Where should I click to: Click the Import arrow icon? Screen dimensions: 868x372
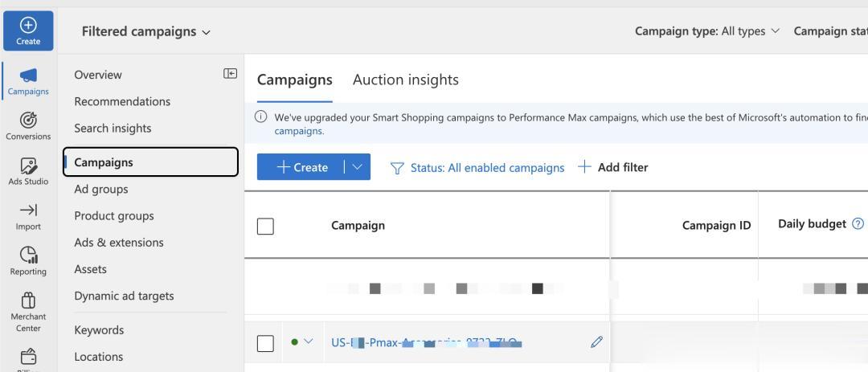(x=28, y=211)
